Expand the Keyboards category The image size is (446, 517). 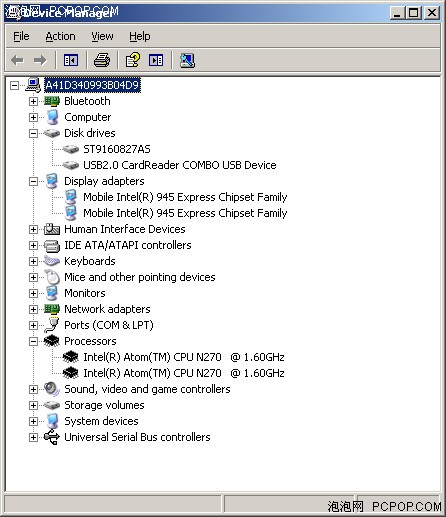(x=33, y=261)
